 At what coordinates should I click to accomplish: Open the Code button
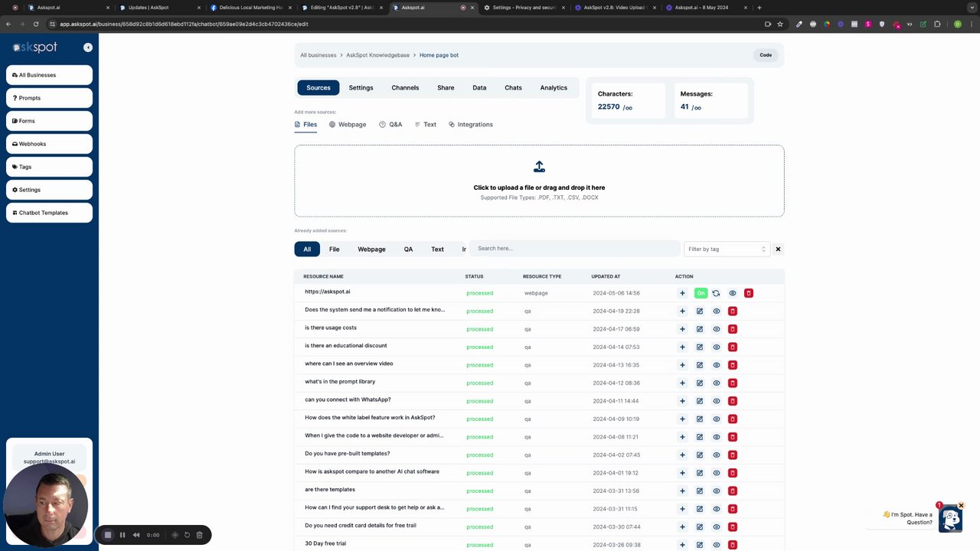pos(766,55)
